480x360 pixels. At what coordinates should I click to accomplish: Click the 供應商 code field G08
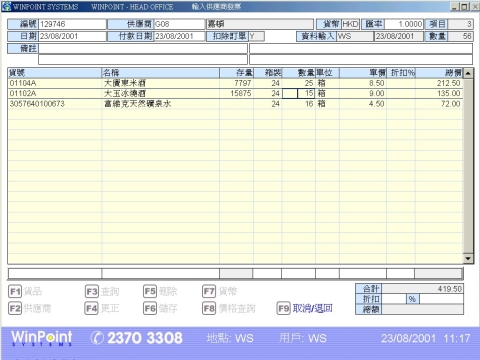[179, 24]
